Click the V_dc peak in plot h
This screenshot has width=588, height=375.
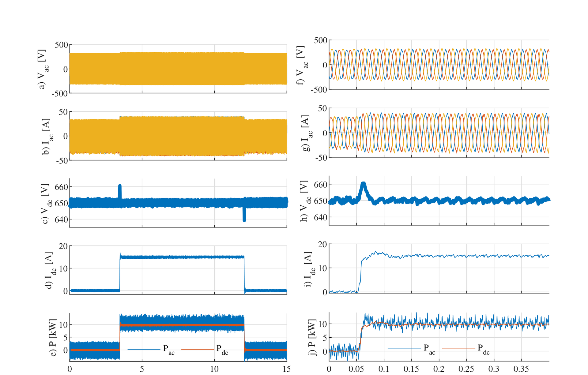pos(364,184)
